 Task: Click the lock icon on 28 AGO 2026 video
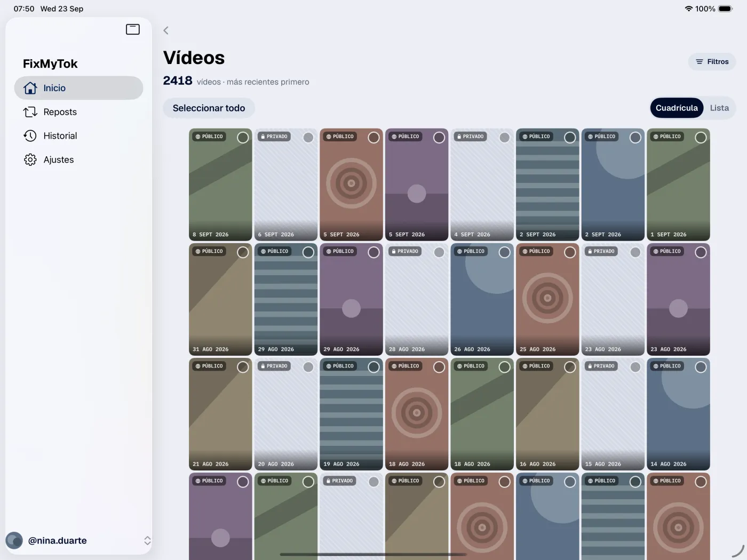394,251
